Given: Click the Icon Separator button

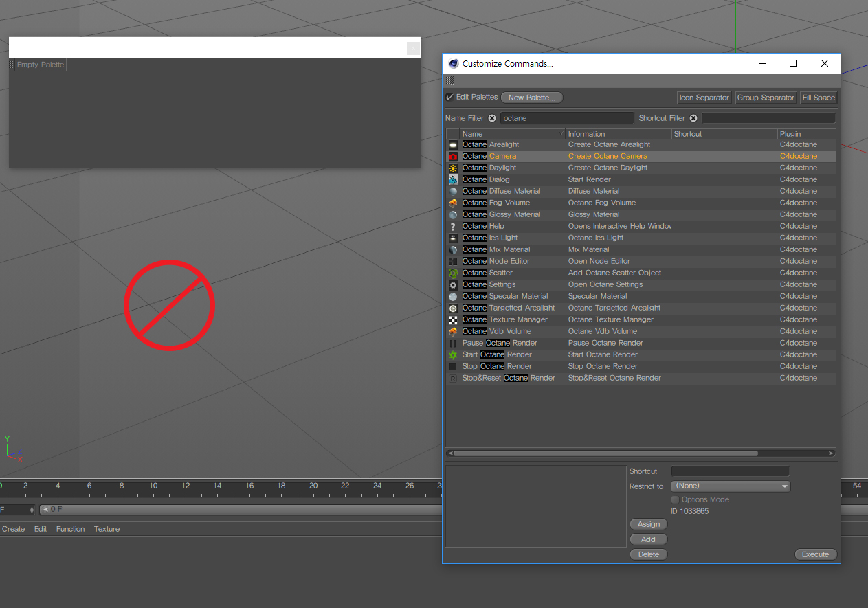Looking at the screenshot, I should coord(704,98).
